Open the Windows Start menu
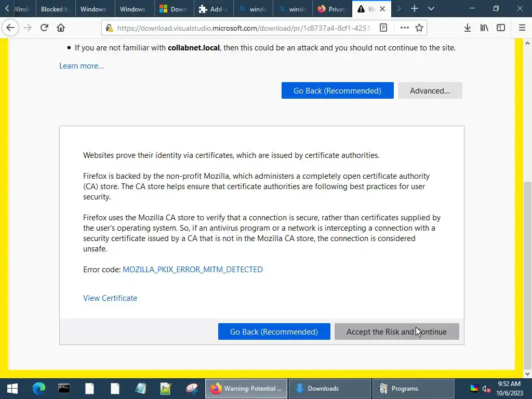The image size is (532, 399). [x=12, y=389]
